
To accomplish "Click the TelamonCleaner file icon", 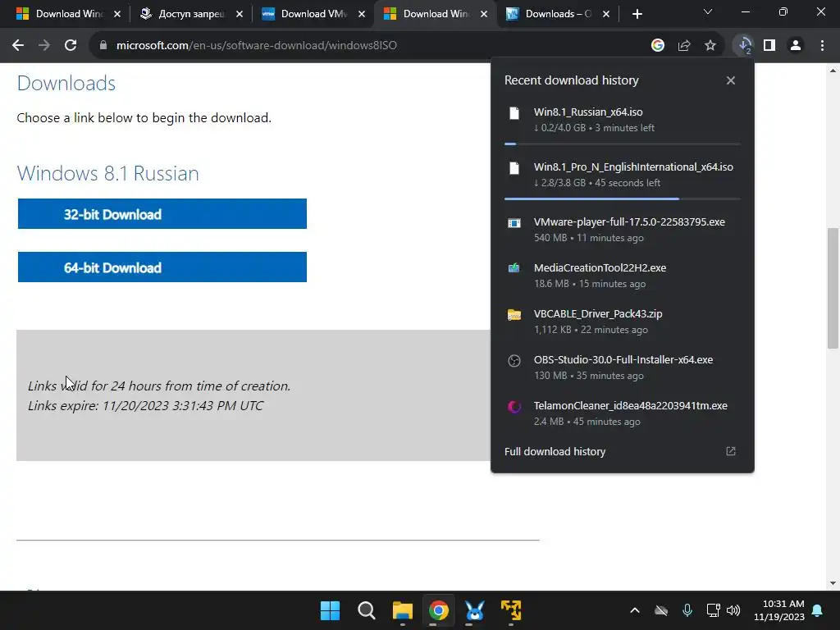I will pyautogui.click(x=514, y=407).
